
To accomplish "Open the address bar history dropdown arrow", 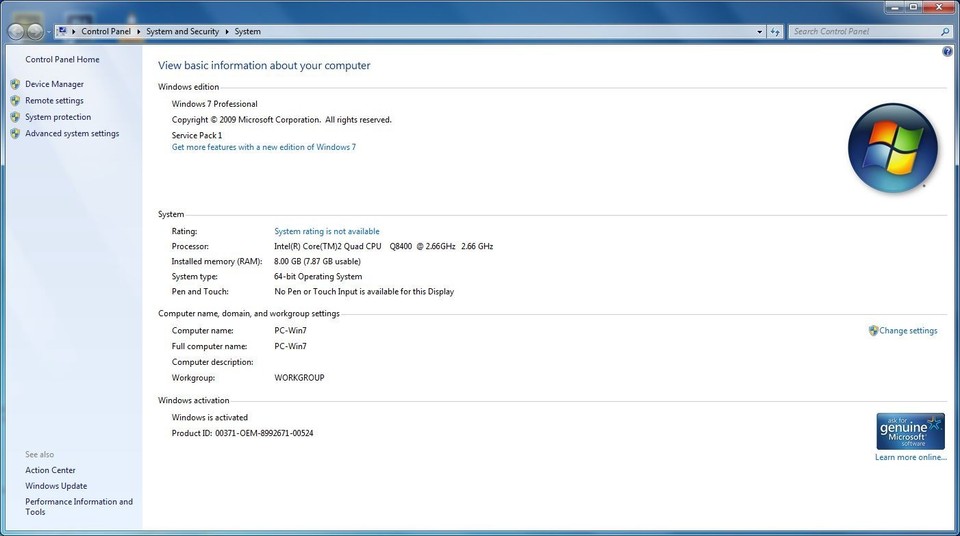I will click(760, 31).
